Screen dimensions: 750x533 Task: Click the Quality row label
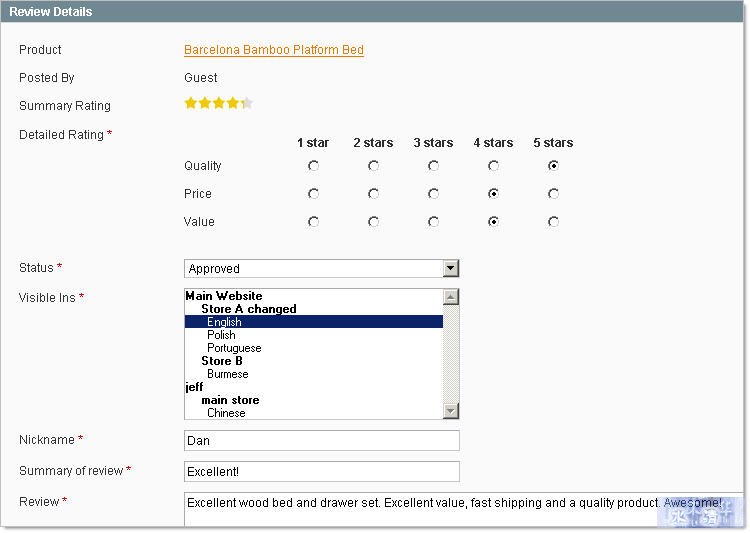tap(203, 166)
